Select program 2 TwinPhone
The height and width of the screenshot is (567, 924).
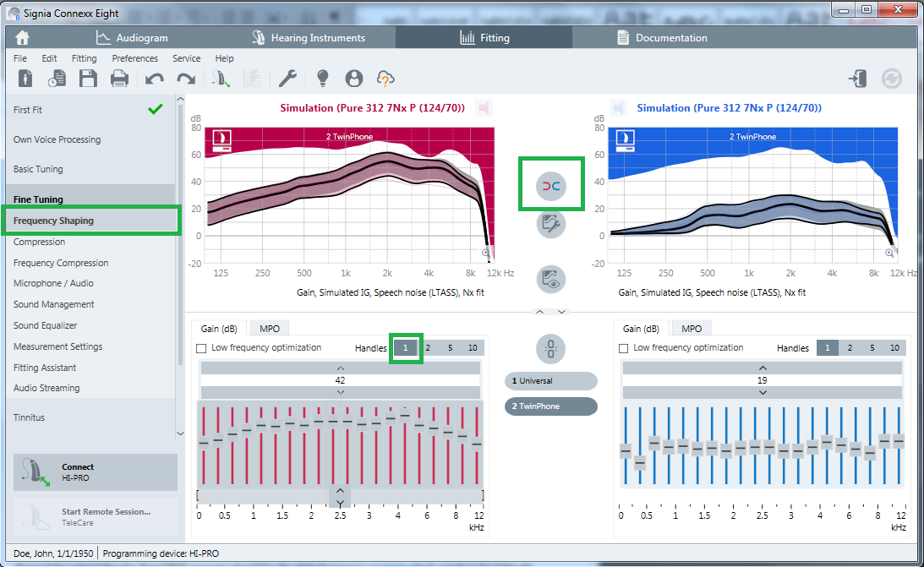tap(551, 406)
